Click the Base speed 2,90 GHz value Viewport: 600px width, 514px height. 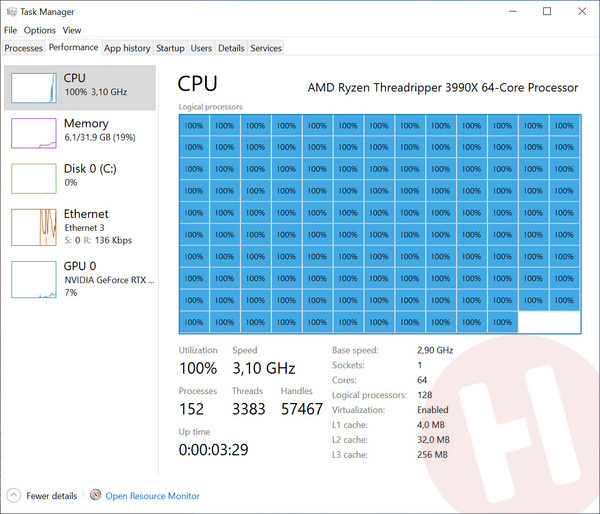[435, 350]
